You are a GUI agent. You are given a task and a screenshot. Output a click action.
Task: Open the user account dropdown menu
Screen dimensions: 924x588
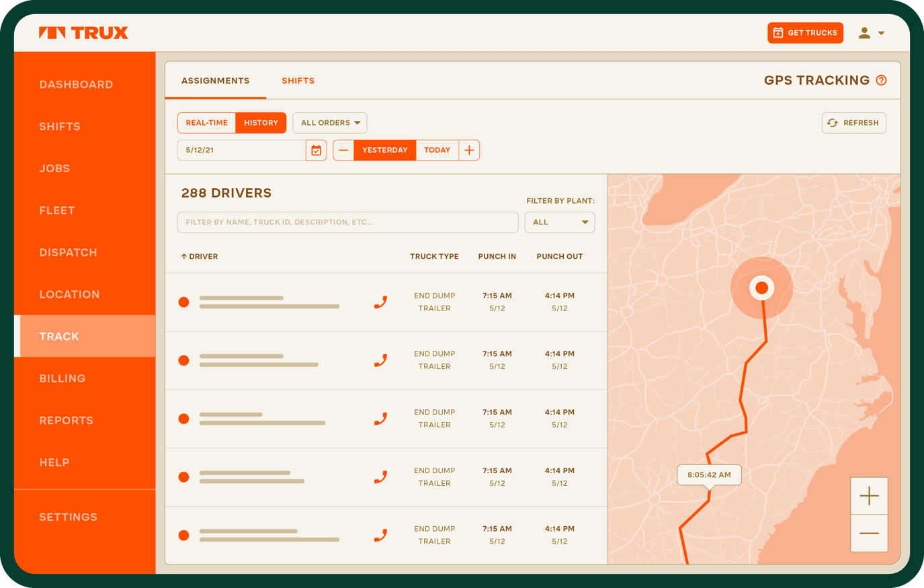(870, 32)
